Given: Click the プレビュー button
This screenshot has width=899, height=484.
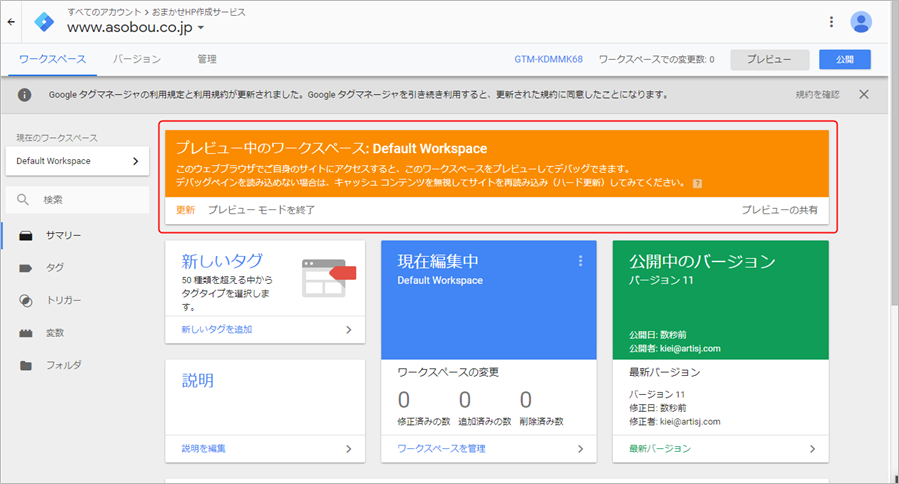Looking at the screenshot, I should pyautogui.click(x=769, y=59).
